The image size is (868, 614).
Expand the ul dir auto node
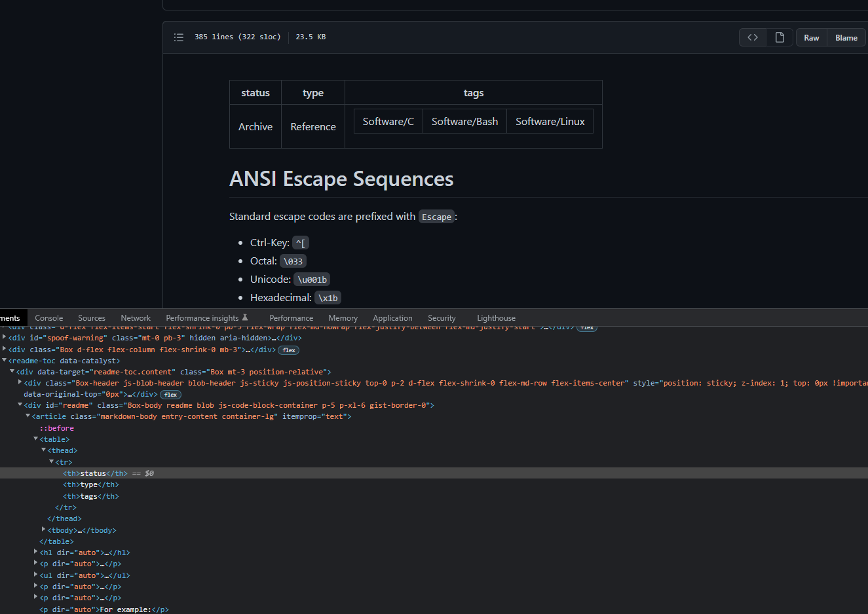point(35,575)
